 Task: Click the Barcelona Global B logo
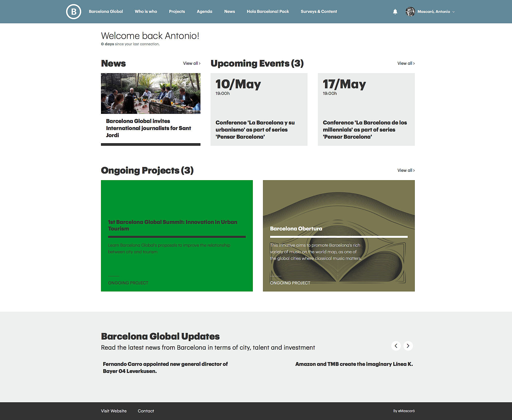click(73, 12)
